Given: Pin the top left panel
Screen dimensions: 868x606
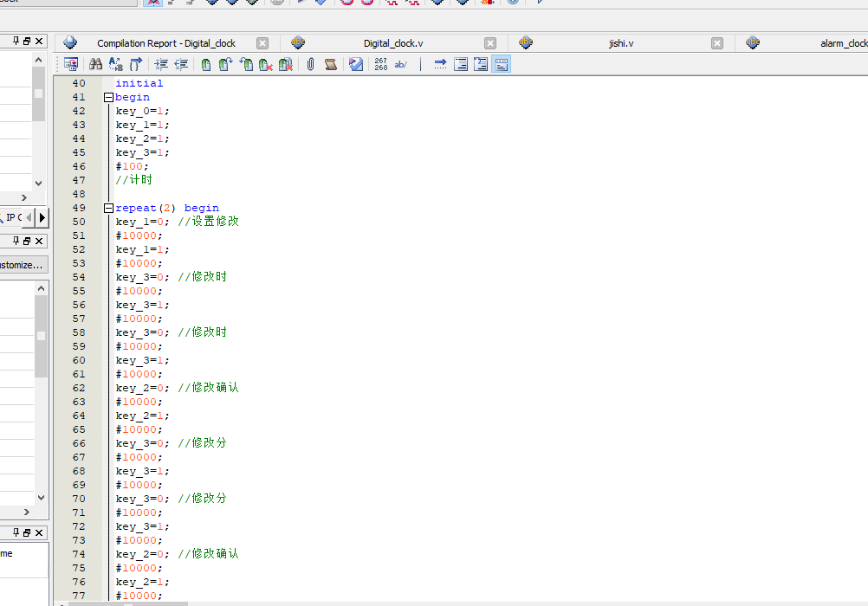Looking at the screenshot, I should (16, 41).
